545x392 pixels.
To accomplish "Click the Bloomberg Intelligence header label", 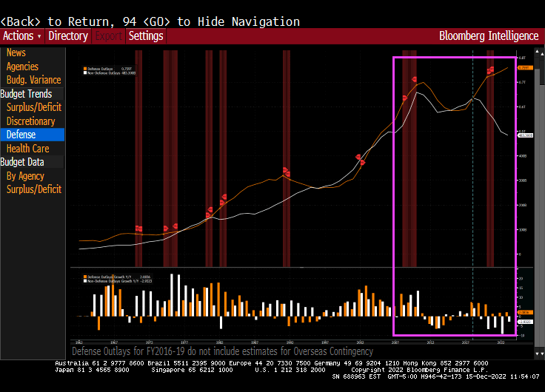I will click(x=489, y=36).
